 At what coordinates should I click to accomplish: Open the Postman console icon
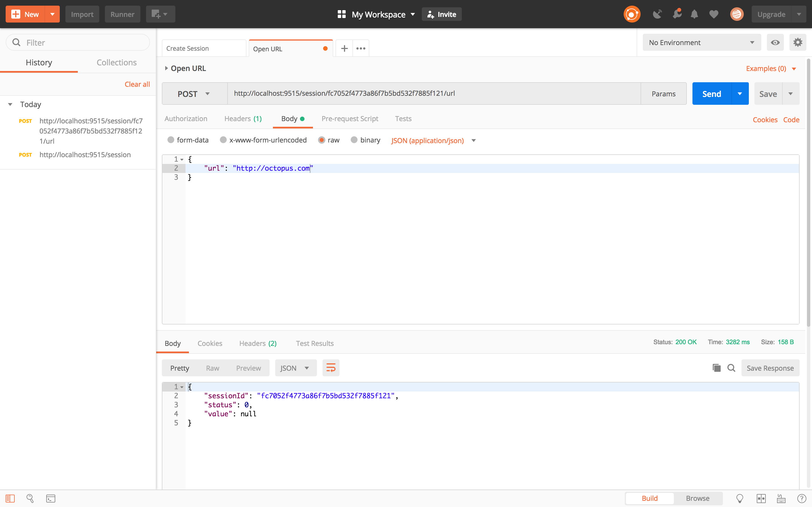pos(51,499)
